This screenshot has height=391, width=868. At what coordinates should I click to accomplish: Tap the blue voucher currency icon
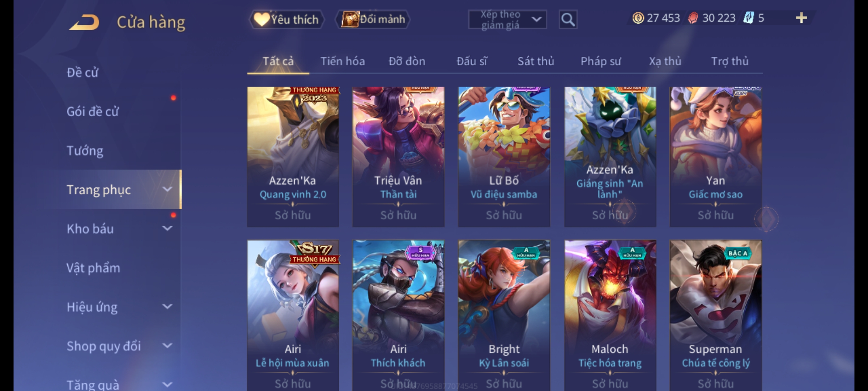click(x=748, y=18)
